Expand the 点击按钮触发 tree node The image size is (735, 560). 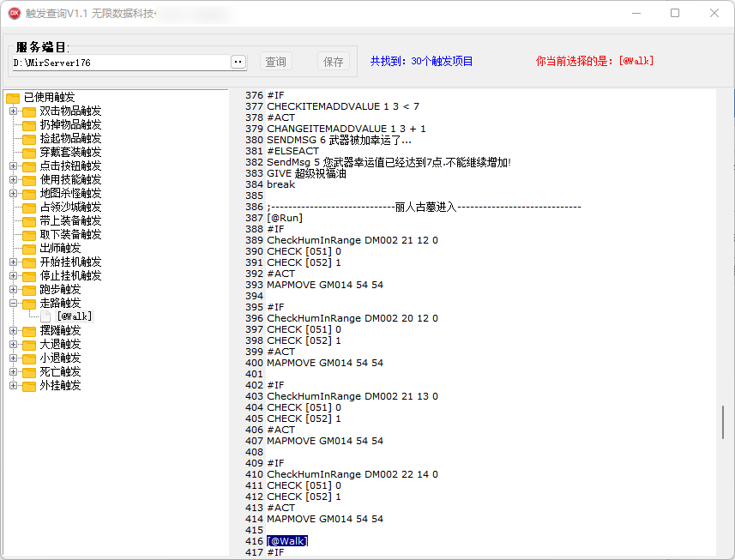pyautogui.click(x=13, y=166)
